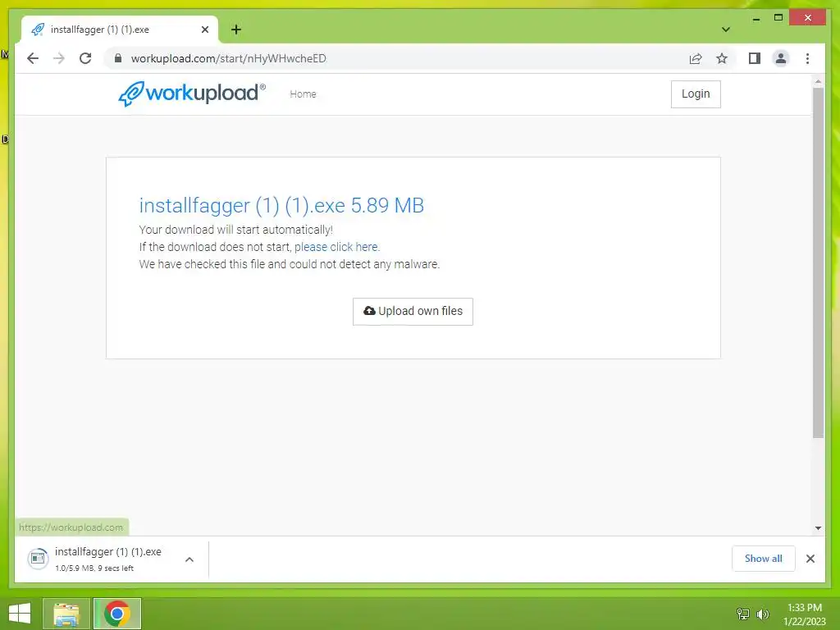
Task: Click 'We have checked this file' malware notice
Action: (290, 264)
